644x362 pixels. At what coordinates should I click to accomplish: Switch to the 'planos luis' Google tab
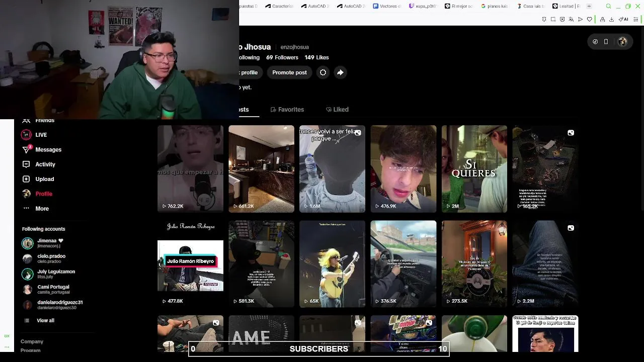[x=495, y=6]
